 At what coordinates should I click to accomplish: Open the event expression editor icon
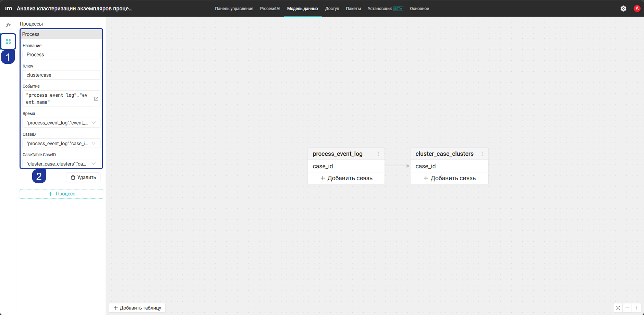[96, 99]
